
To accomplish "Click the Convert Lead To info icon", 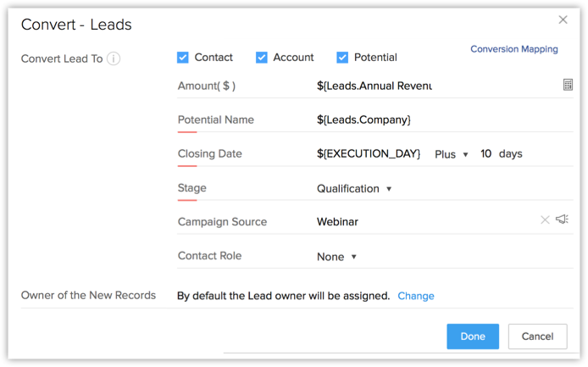I will coord(114,58).
